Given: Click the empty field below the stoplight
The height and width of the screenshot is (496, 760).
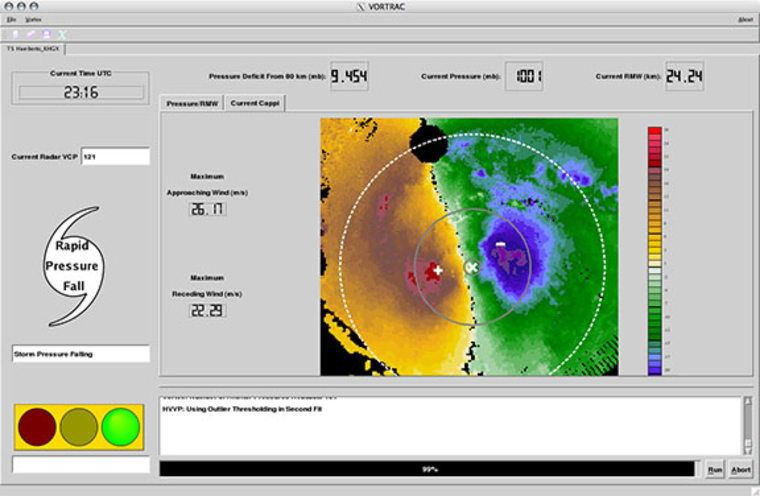Looking at the screenshot, I should coord(81,464).
